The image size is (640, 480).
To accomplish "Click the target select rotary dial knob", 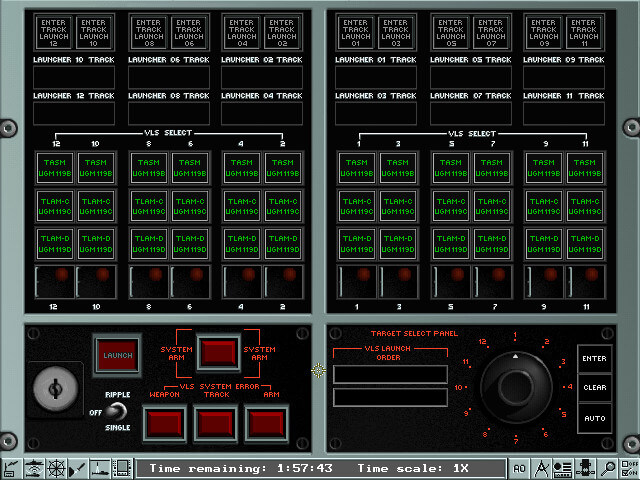I will 516,387.
